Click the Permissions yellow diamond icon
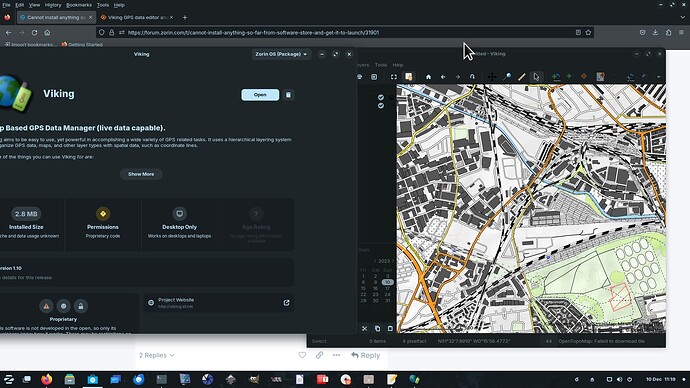Image resolution: width=690 pixels, height=388 pixels. coord(103,214)
